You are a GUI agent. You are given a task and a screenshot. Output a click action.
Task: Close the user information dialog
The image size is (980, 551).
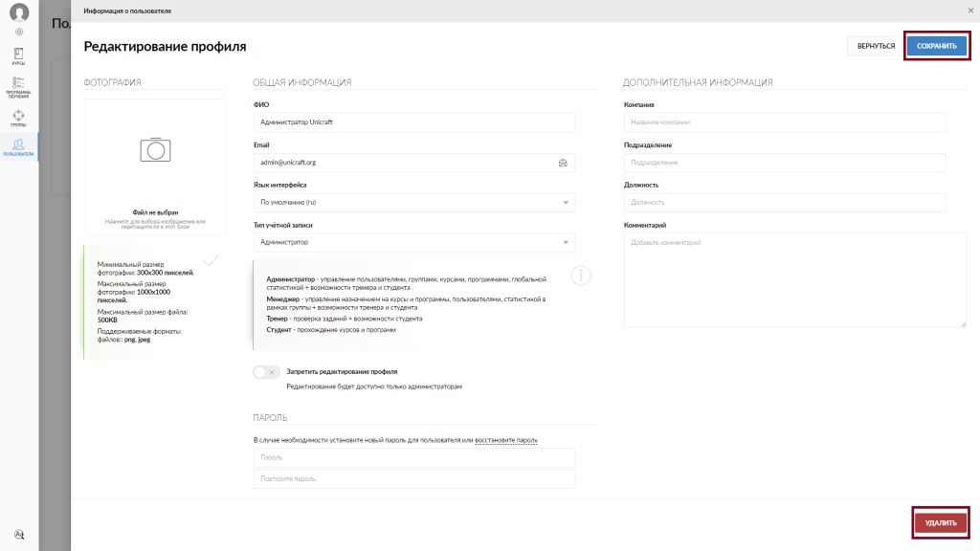click(970, 11)
